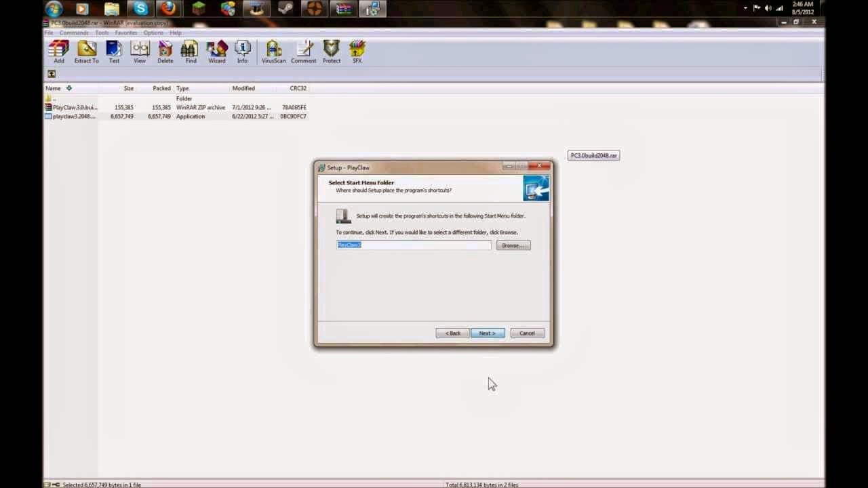Open Team Fortress 2 taskbar icon
The width and height of the screenshot is (868, 488).
coord(315,9)
